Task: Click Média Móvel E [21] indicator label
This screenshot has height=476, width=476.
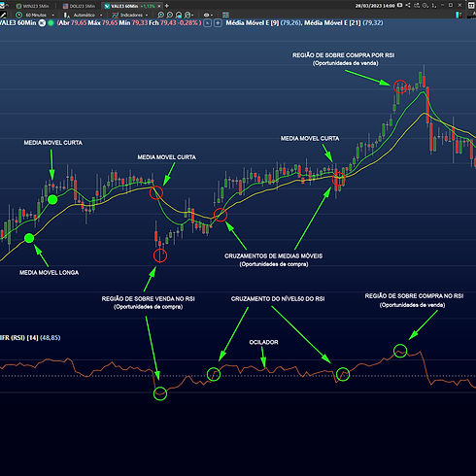Action: tap(332, 22)
